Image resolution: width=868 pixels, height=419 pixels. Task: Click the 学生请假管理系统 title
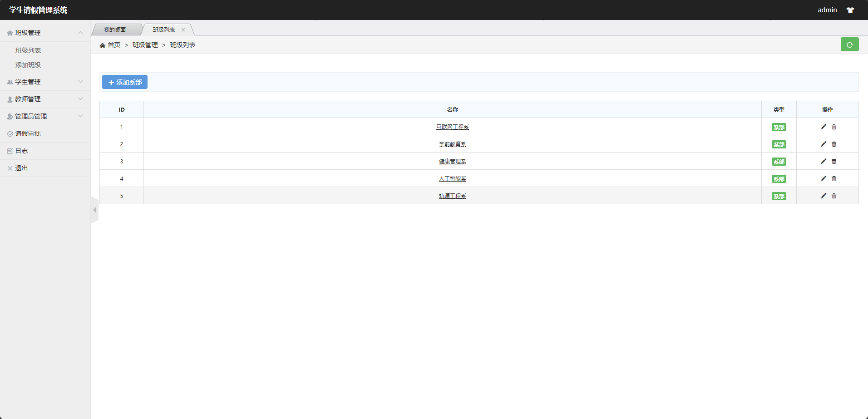(x=38, y=10)
